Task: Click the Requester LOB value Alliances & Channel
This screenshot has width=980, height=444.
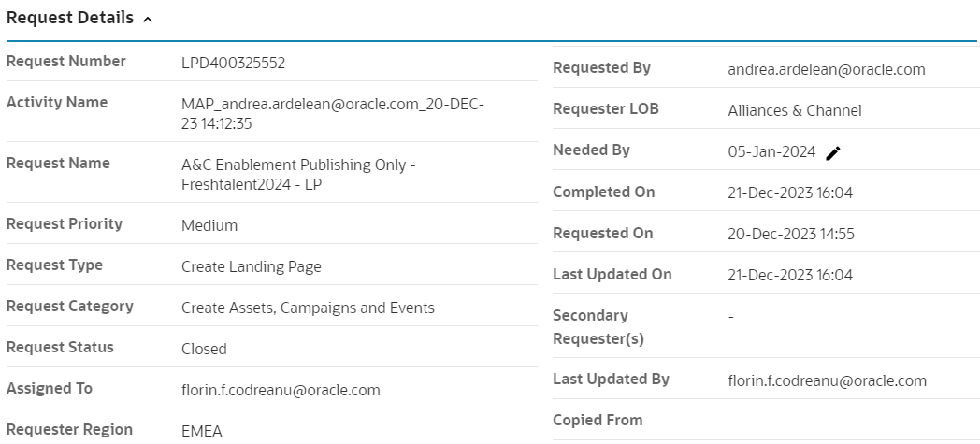Action: tap(795, 110)
